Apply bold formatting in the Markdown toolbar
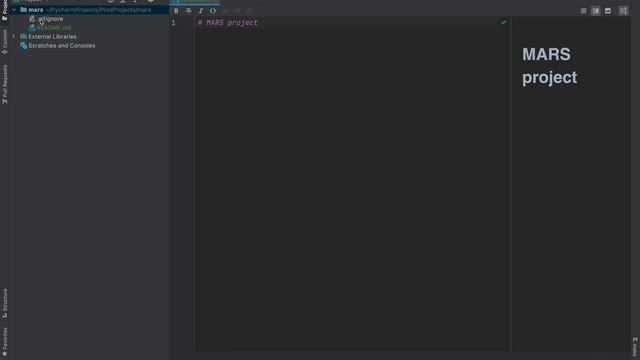Image resolution: width=640 pixels, height=360 pixels. point(176,11)
